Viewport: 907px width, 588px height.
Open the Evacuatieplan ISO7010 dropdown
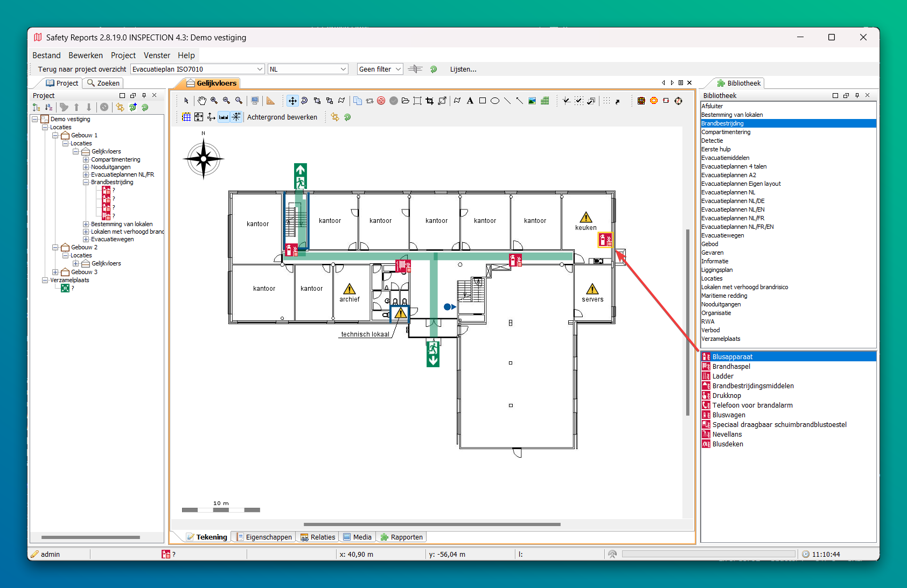coord(260,69)
